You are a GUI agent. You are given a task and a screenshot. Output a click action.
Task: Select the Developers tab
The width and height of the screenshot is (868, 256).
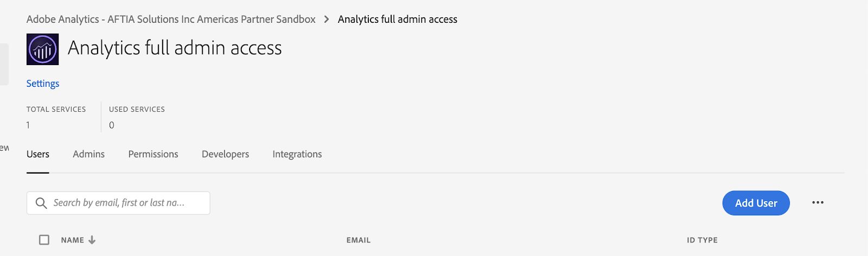click(x=225, y=154)
